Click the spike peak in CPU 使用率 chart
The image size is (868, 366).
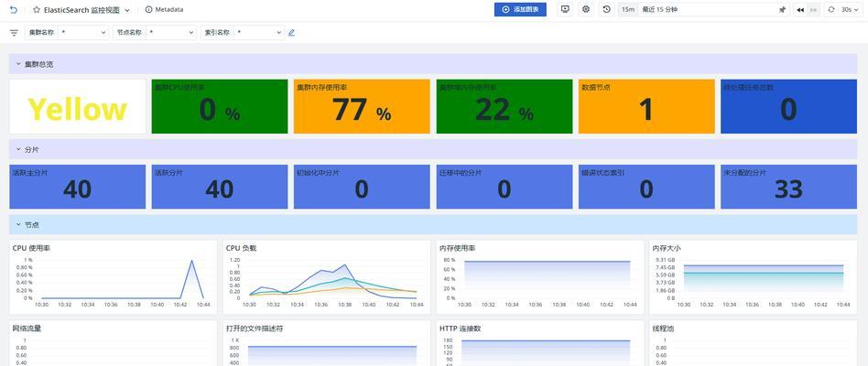[x=192, y=261]
